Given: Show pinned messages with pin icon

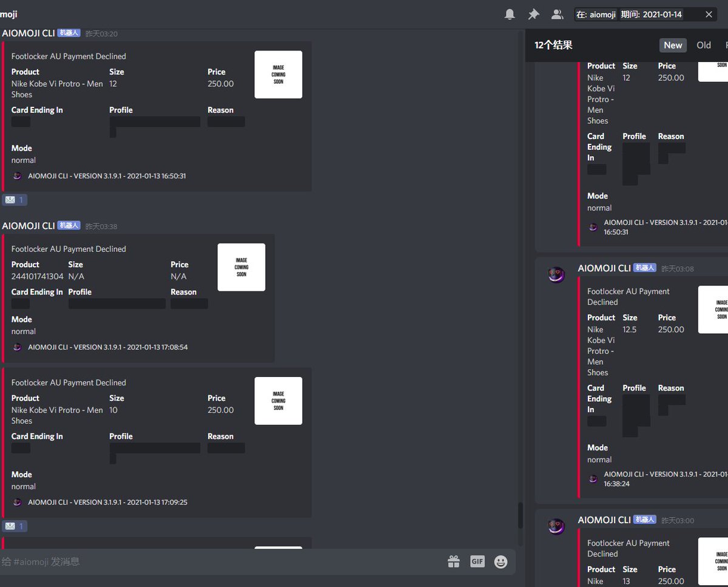Looking at the screenshot, I should click(533, 14).
